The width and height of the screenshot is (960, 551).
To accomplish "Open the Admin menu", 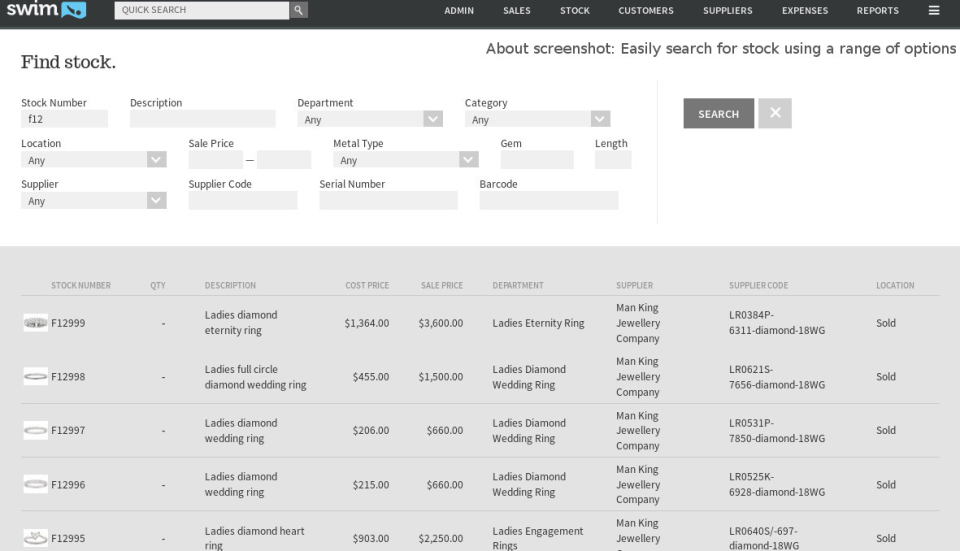I will coord(459,10).
